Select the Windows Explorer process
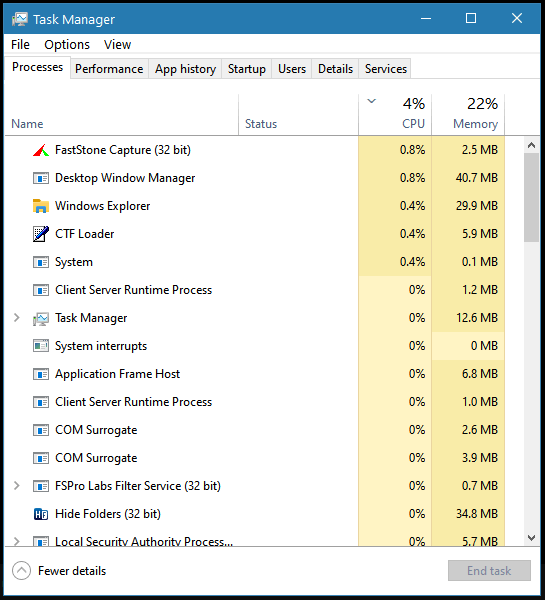Viewport: 545px width, 600px height. point(255,206)
